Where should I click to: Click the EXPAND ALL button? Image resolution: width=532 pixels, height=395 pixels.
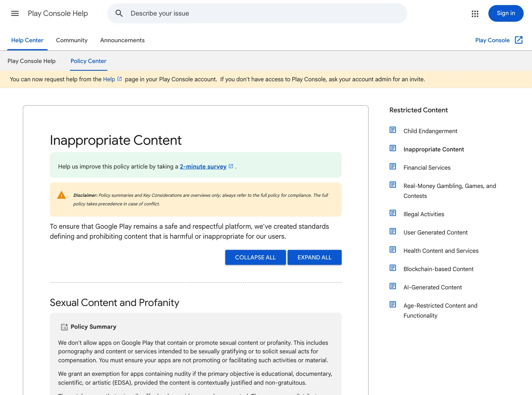[x=315, y=257]
